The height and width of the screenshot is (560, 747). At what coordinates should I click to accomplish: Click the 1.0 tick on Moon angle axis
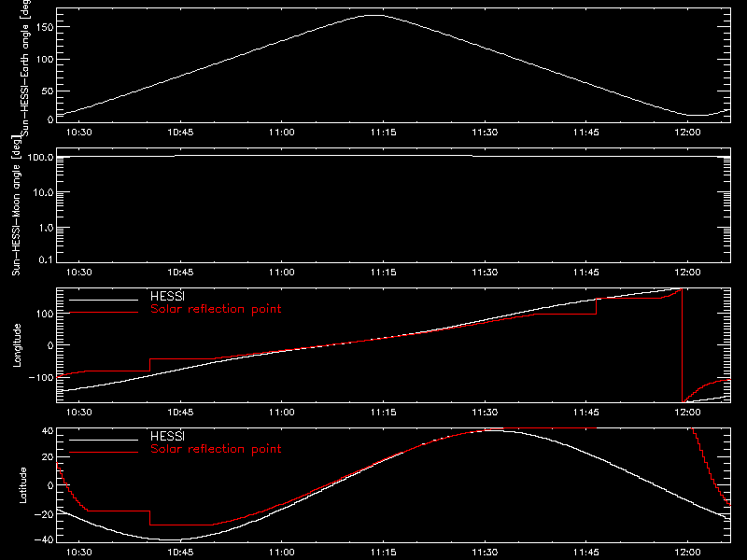pos(46,228)
